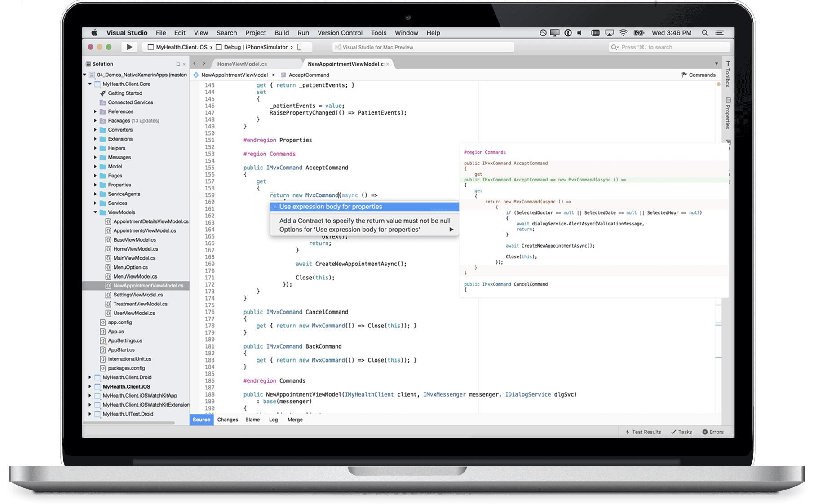Expand the ServiceAgents folder
The image size is (814, 504).
[95, 194]
